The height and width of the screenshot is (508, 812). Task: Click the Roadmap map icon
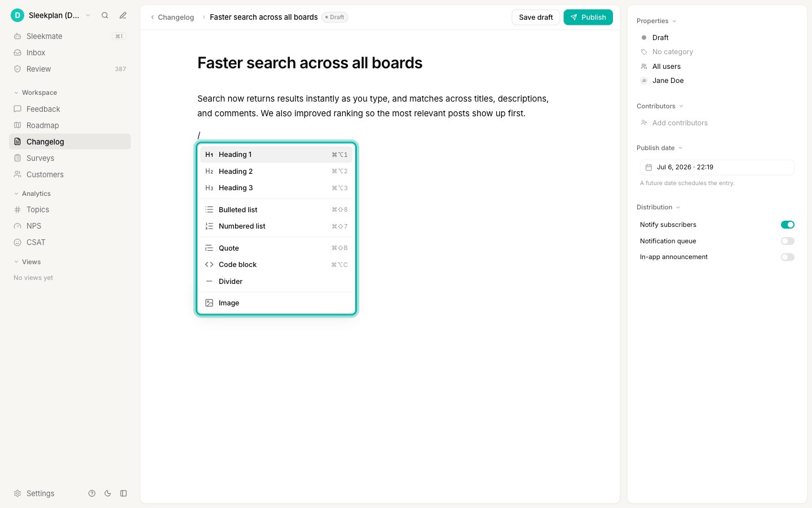click(17, 125)
